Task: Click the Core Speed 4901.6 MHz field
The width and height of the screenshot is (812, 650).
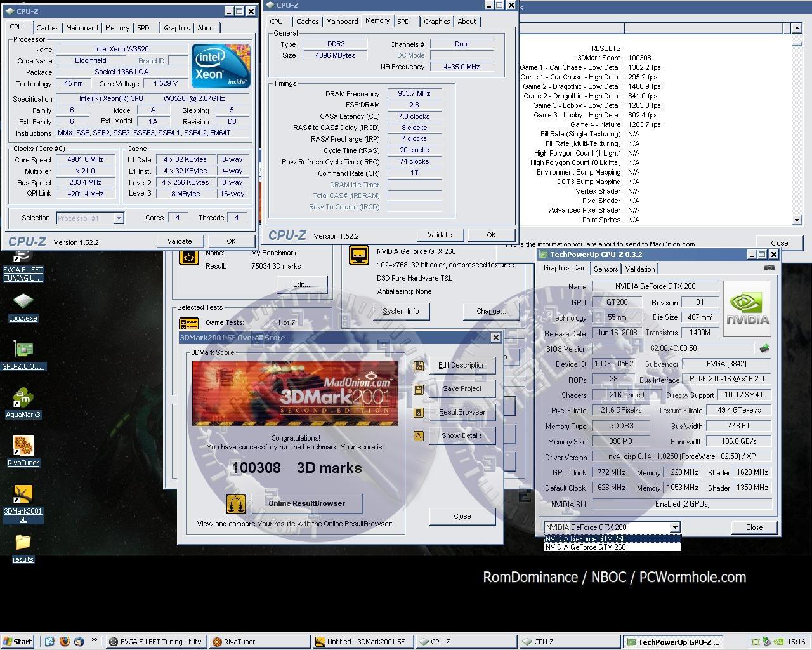Action: click(x=84, y=160)
